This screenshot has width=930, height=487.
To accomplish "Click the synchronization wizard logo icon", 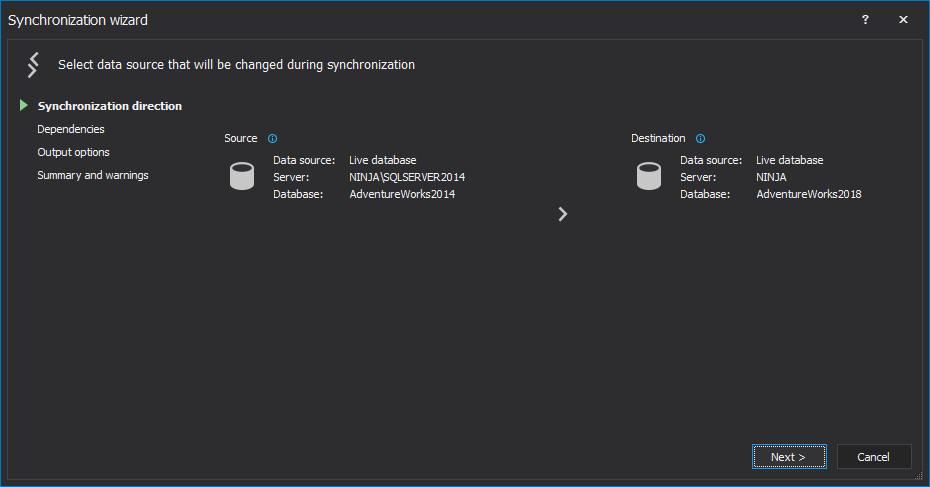I will (x=33, y=65).
